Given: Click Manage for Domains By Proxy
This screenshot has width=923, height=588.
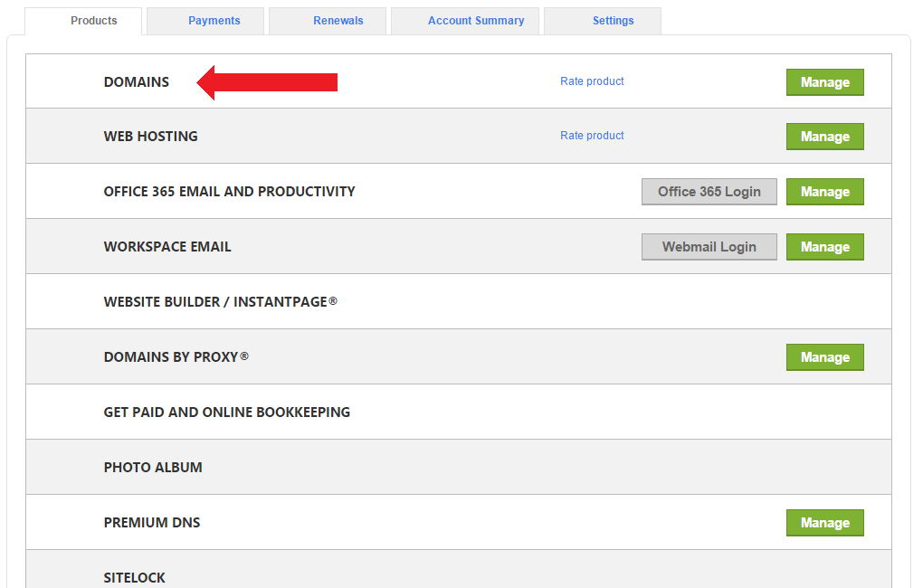Looking at the screenshot, I should (x=824, y=357).
